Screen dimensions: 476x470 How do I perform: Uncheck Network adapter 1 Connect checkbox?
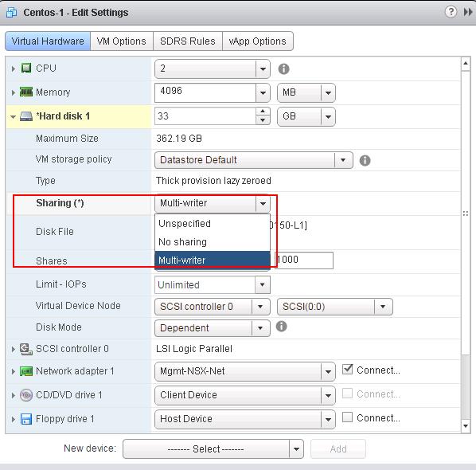coord(347,370)
